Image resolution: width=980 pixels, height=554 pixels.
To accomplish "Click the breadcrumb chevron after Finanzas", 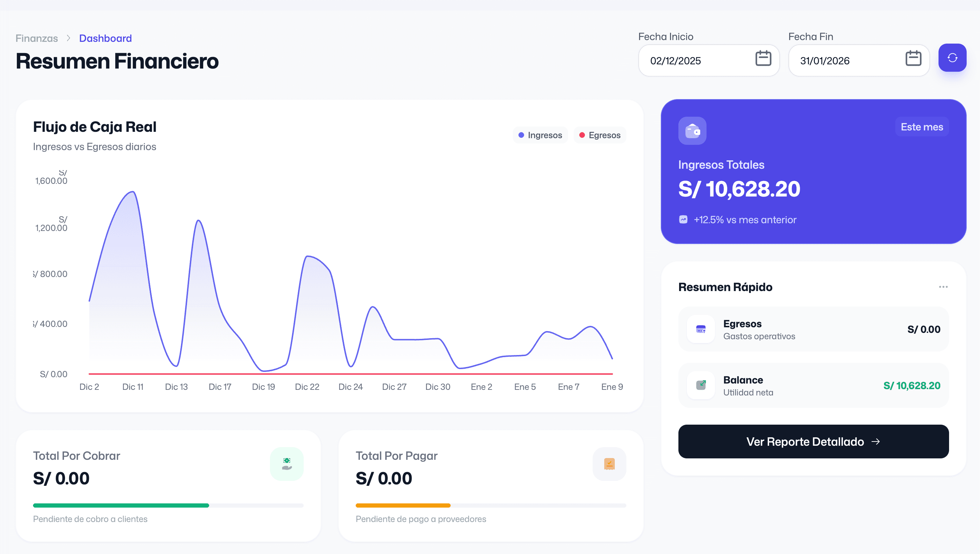I will click(x=69, y=38).
